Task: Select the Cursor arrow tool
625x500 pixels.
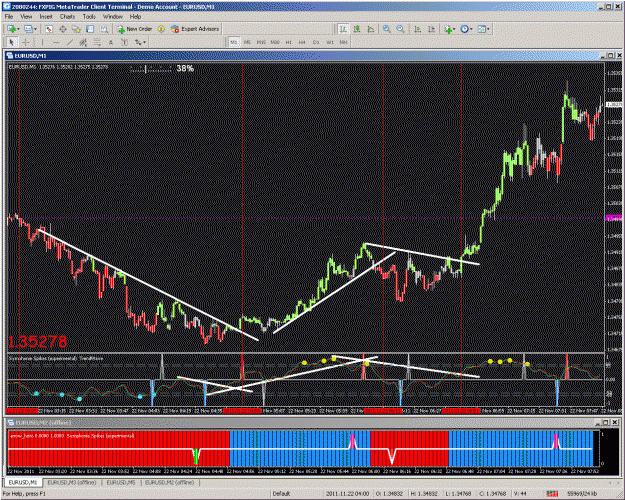Action: [12, 42]
